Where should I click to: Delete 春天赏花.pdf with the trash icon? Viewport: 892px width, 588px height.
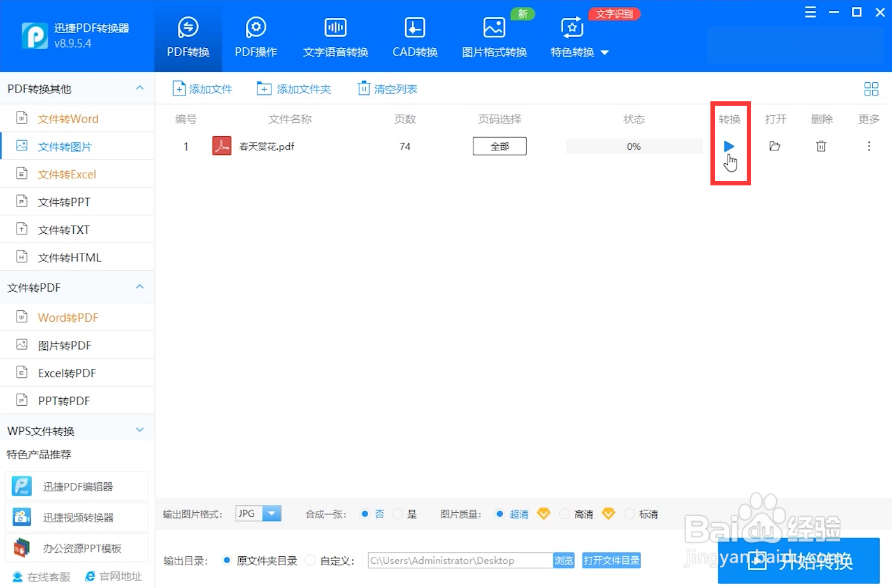coord(821,146)
